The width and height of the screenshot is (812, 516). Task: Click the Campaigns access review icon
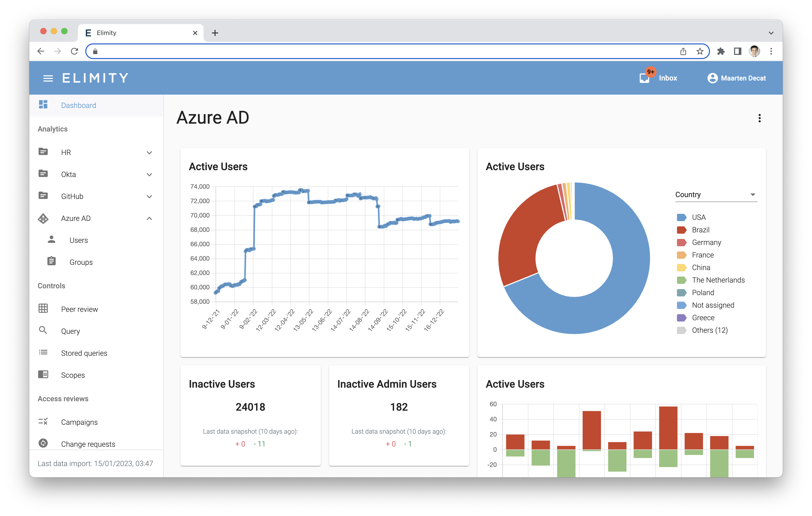[x=43, y=421]
